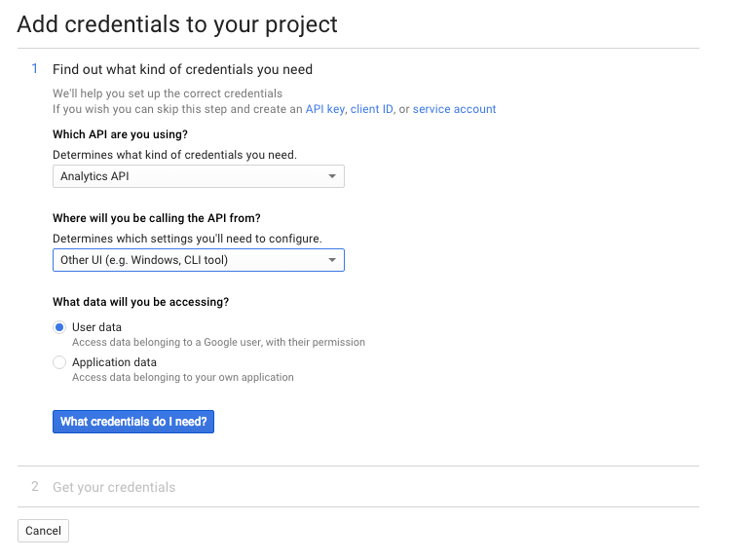This screenshot has height=560, width=750.
Task: Follow the client ID link
Action: [372, 109]
